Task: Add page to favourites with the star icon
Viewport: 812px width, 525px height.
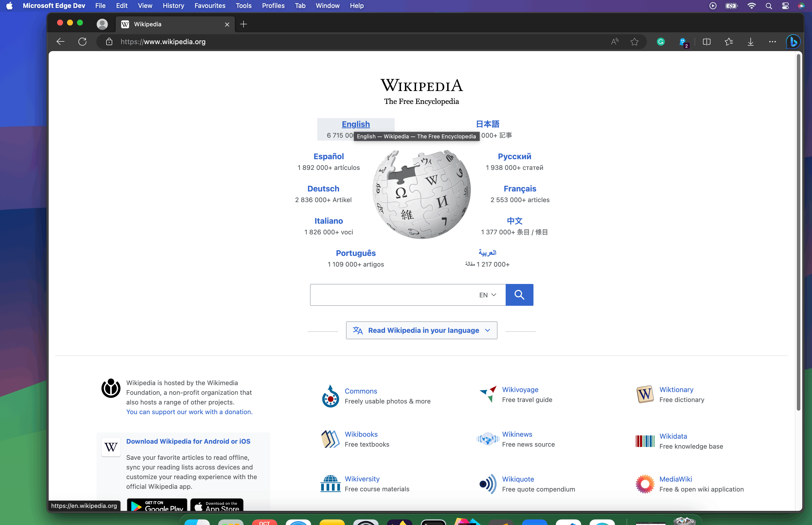Action: 634,42
